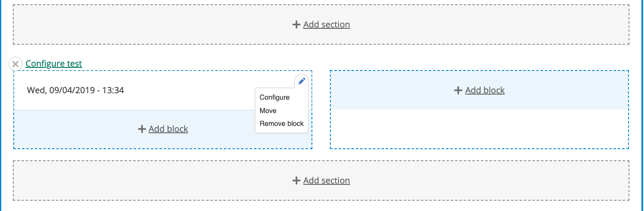Click plus icon of Add section above Configure test
Viewport: 644px width, 211px height.
[x=296, y=24]
